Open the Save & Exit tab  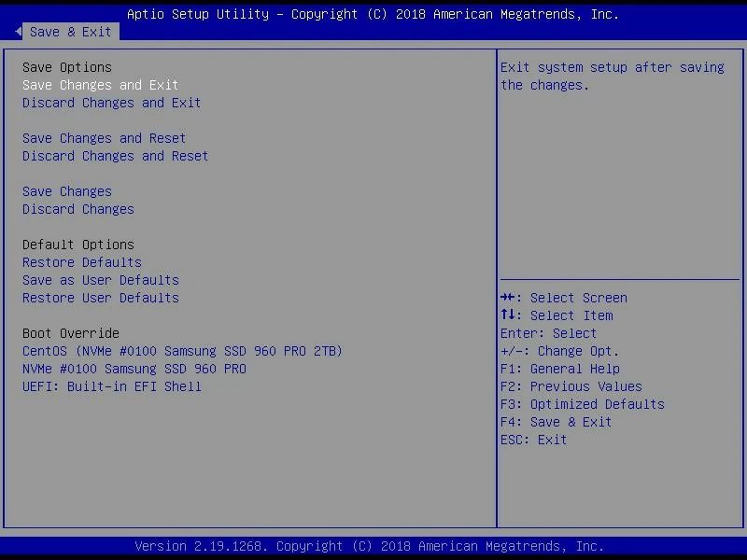(x=70, y=32)
